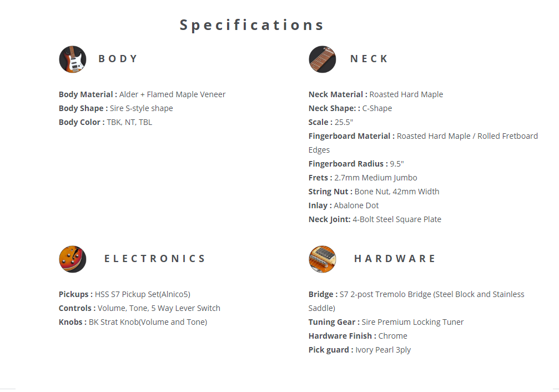Click the NECK section heading
Viewport: 559px width, 392px height.
[x=369, y=59]
